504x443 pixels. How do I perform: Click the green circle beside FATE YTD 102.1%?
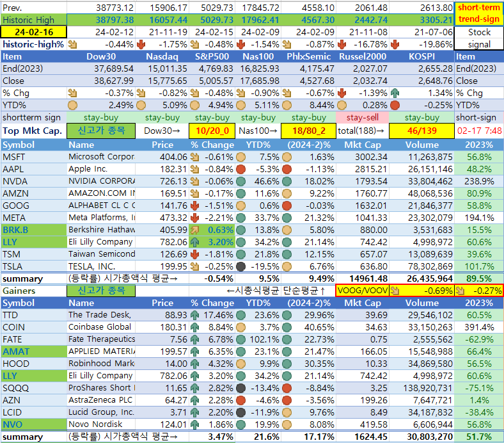(240, 340)
